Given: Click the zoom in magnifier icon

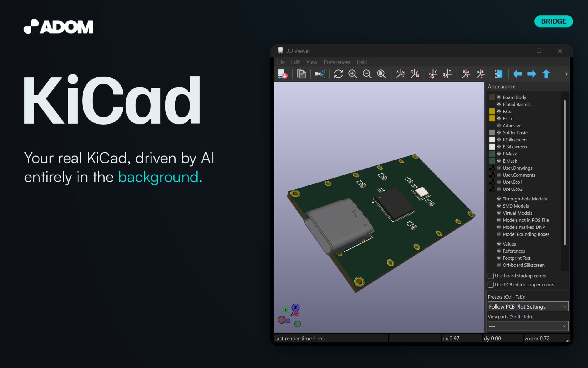Looking at the screenshot, I should (353, 74).
